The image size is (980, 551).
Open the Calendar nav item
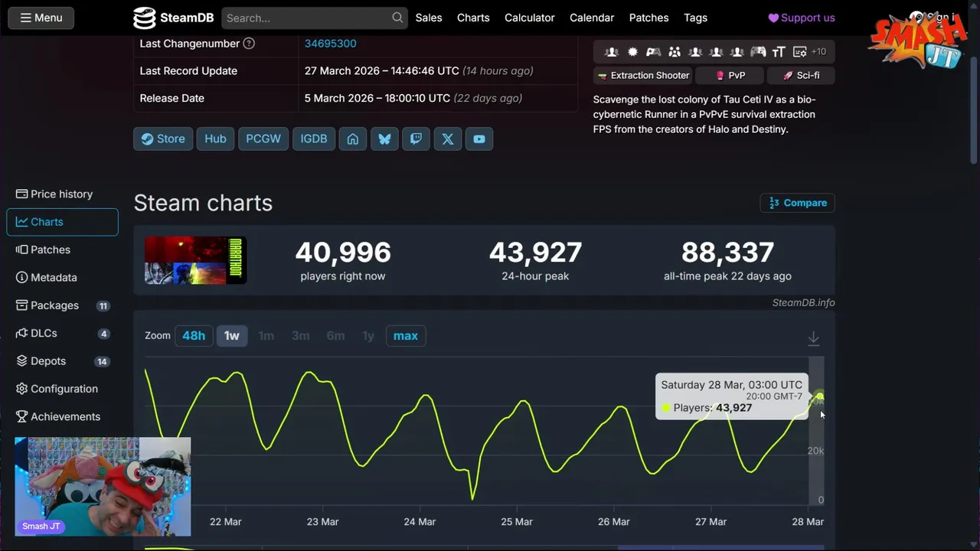(x=592, y=18)
